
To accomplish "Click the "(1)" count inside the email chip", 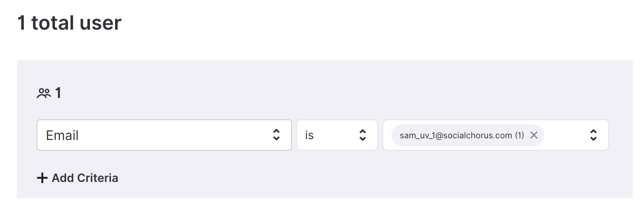I will [x=520, y=135].
